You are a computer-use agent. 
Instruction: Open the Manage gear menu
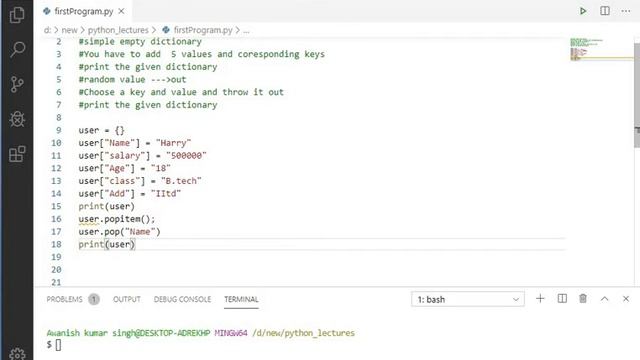[17, 354]
